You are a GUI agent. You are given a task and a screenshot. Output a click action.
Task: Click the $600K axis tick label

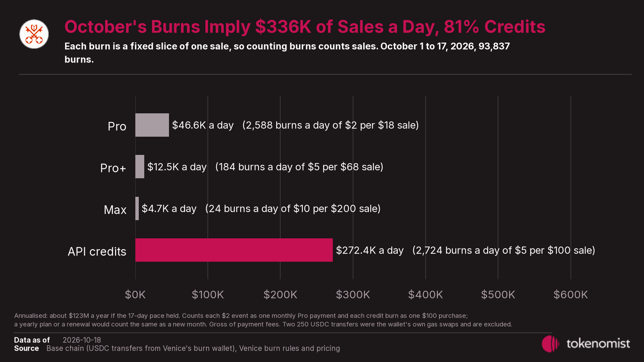coord(571,294)
